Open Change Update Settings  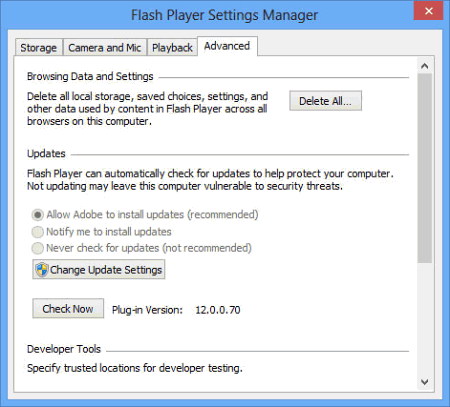[x=99, y=269]
